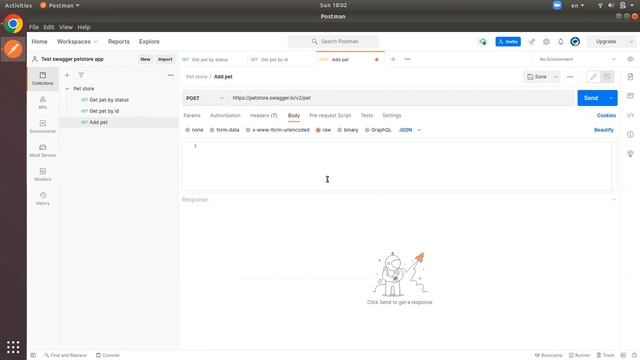Screen dimensions: 640x360
Task: Open Mock Servers in the sidebar
Action: tap(42, 151)
